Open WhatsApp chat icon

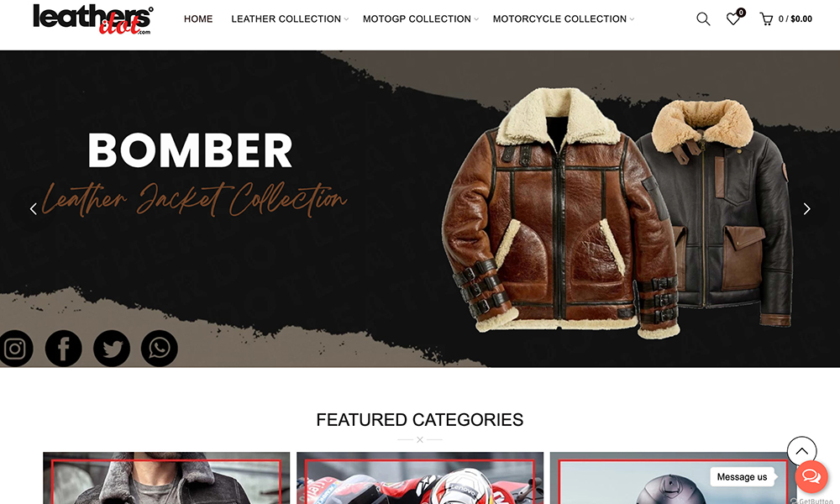pos(159,349)
